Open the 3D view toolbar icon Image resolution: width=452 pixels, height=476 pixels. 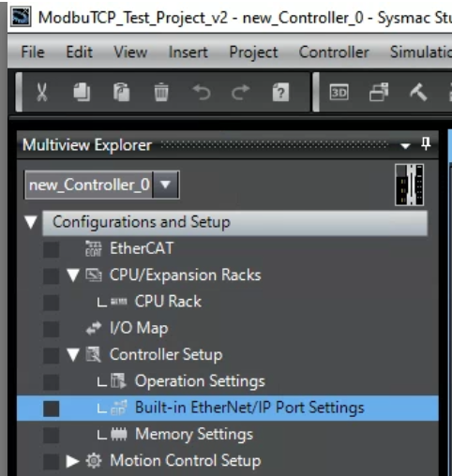(339, 92)
